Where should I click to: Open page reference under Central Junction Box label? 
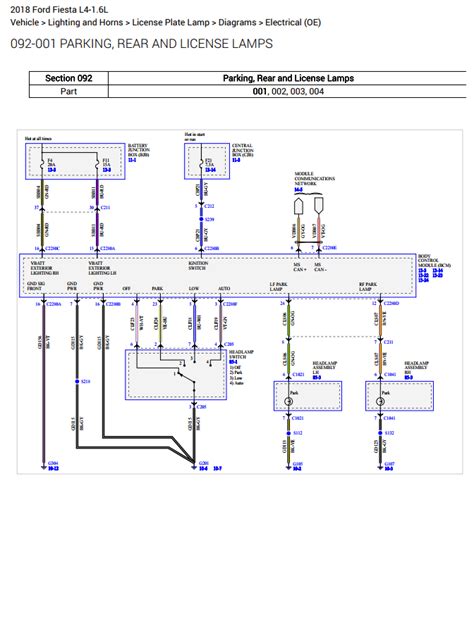click(x=236, y=160)
